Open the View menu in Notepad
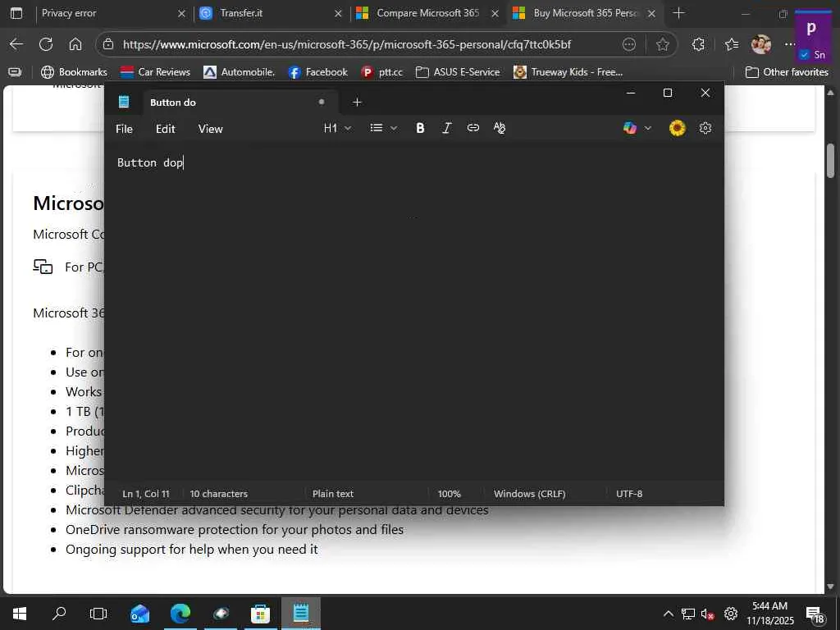The height and width of the screenshot is (630, 840). (x=210, y=129)
